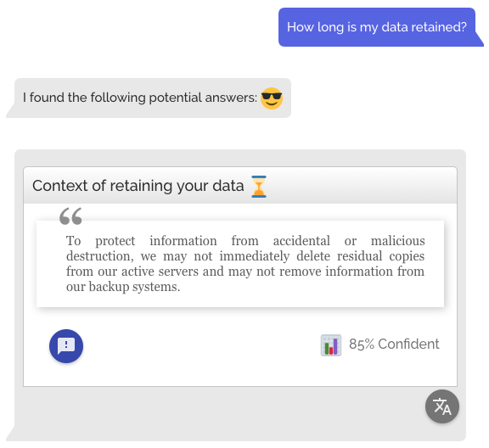Click the quoted policy text about backup systems
489x448 pixels.
(245, 264)
